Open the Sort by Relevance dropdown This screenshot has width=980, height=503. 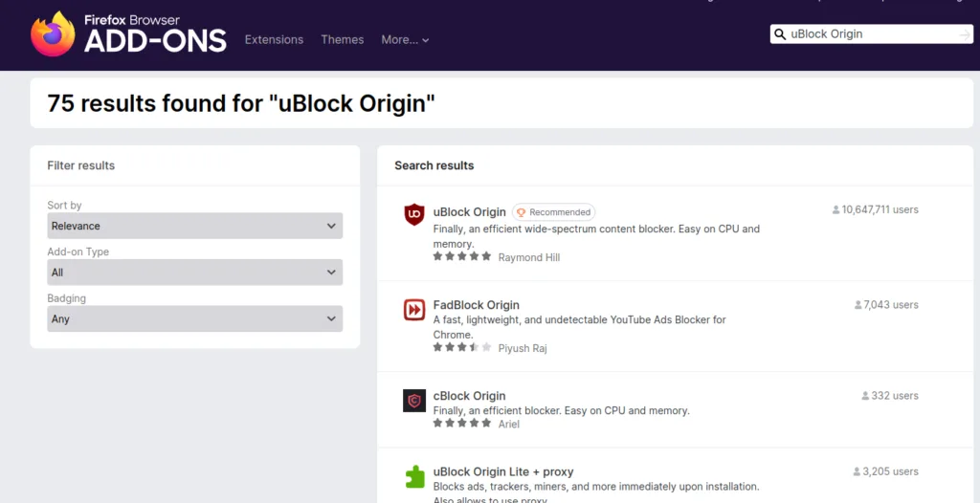pos(195,226)
